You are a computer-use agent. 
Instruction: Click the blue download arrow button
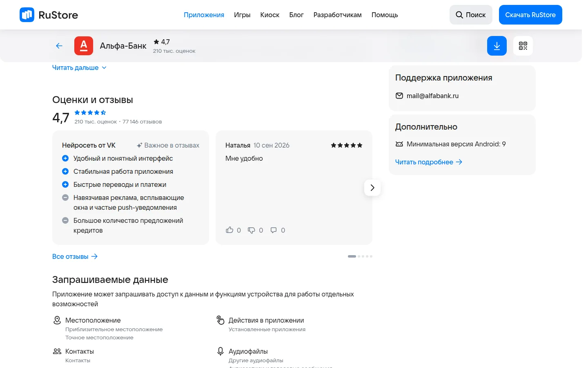(497, 46)
